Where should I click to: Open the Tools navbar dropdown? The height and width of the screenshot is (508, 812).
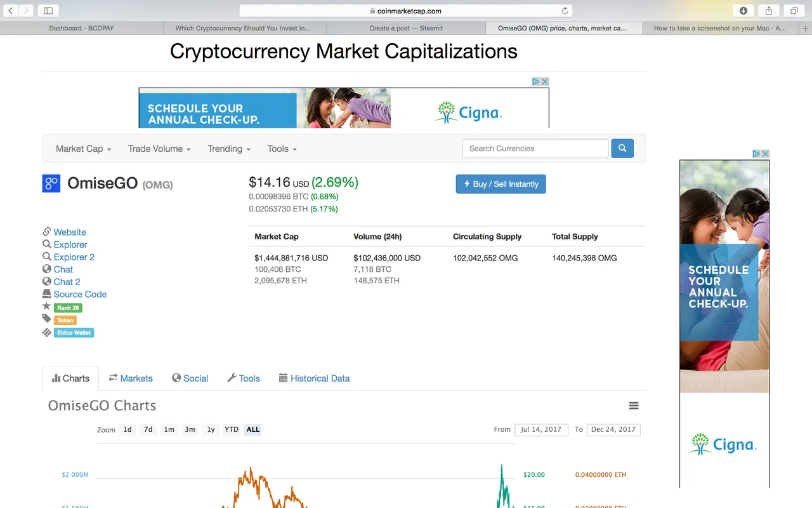click(282, 149)
